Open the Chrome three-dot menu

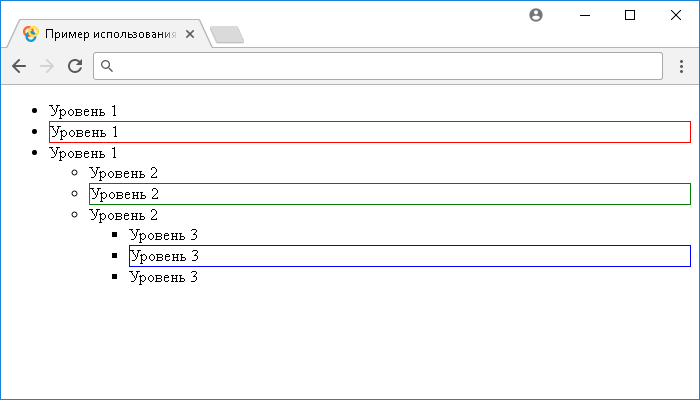(x=681, y=66)
